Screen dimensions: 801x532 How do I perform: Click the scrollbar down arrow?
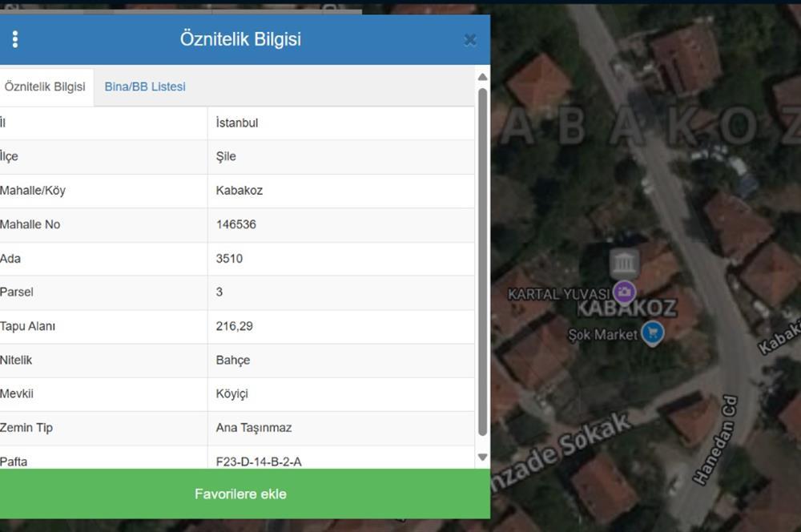482,456
